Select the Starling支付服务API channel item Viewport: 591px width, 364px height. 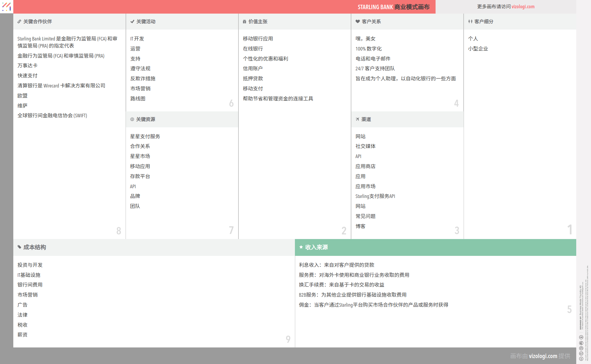(375, 196)
